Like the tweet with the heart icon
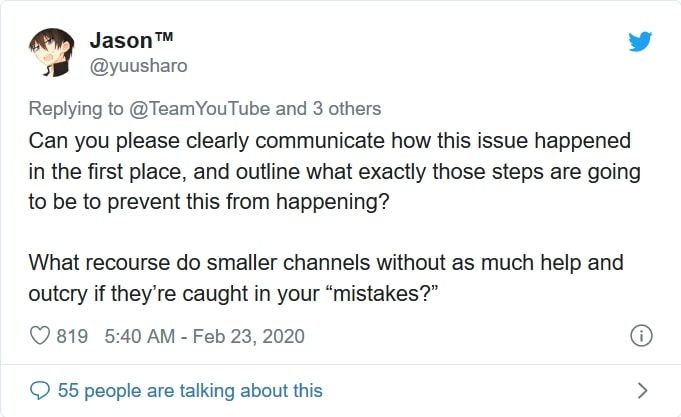This screenshot has width=681, height=417. coord(40,336)
